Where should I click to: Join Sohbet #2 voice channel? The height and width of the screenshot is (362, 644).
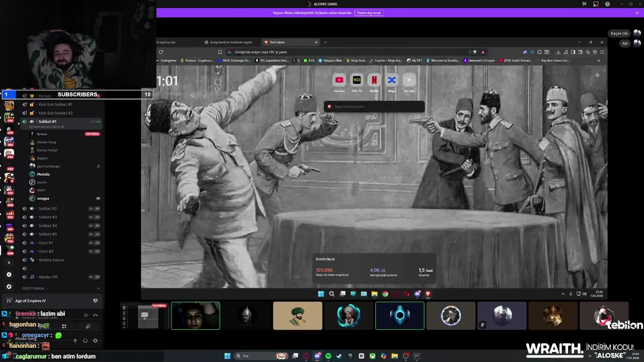pyautogui.click(x=60, y=209)
